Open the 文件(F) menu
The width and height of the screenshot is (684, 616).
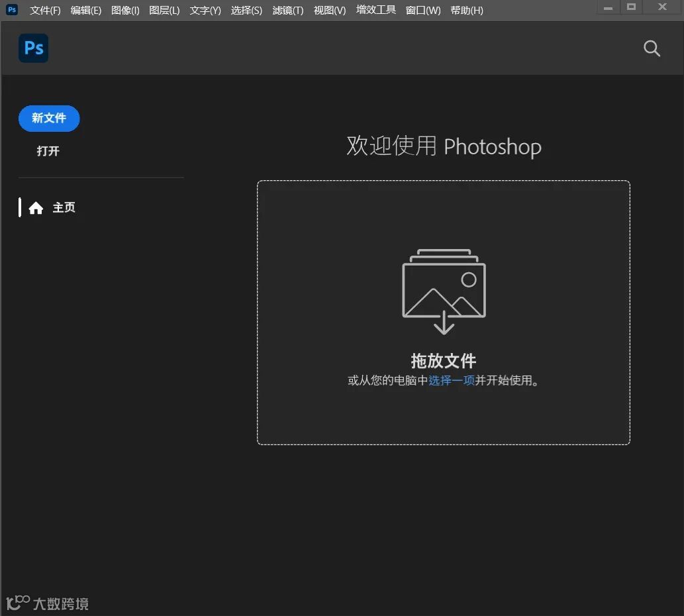46,10
